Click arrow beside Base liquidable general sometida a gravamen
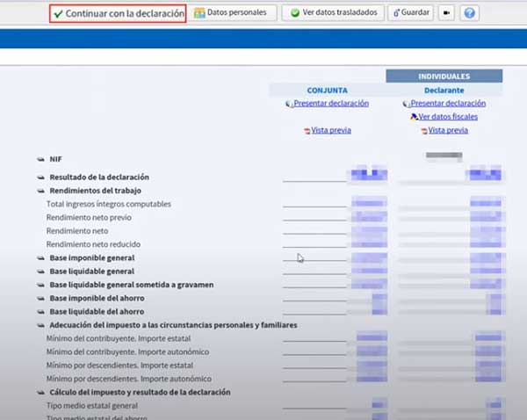The height and width of the screenshot is (420, 527). pyautogui.click(x=40, y=286)
